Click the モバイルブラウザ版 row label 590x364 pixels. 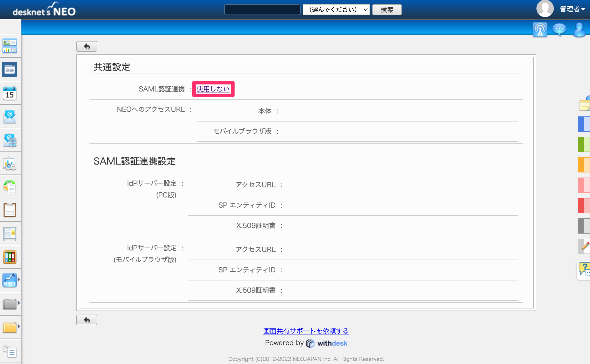242,131
